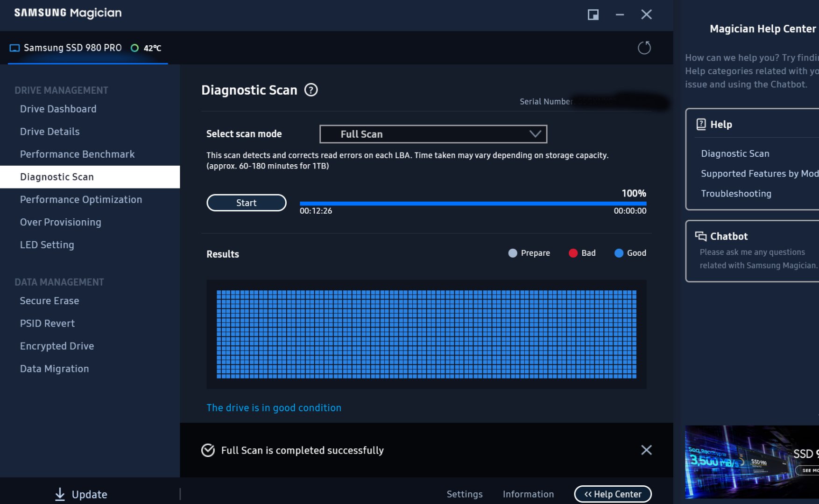Open Secure Erase page
Screen dimensions: 819x504
49,301
